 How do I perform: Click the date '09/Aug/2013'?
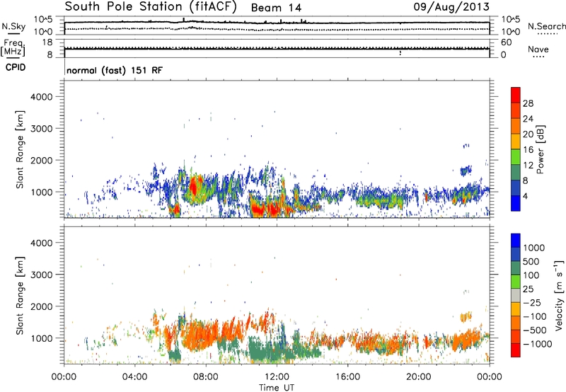451,7
